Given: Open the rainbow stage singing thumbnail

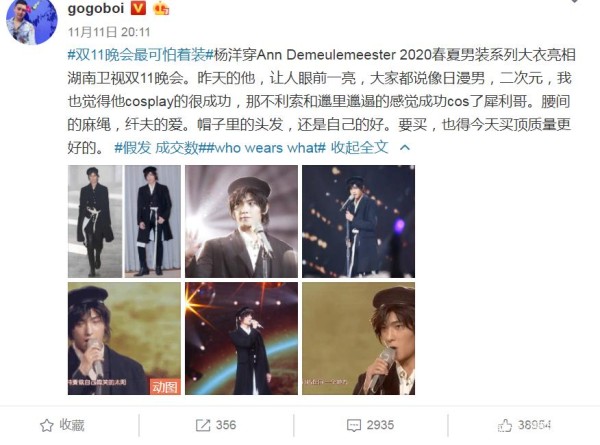Looking at the screenshot, I should [x=241, y=339].
